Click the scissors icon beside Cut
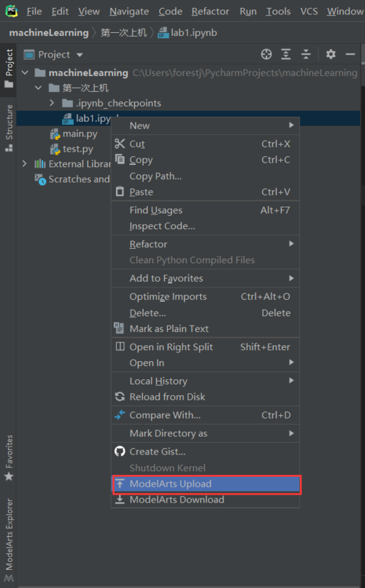365x588 pixels. (120, 143)
